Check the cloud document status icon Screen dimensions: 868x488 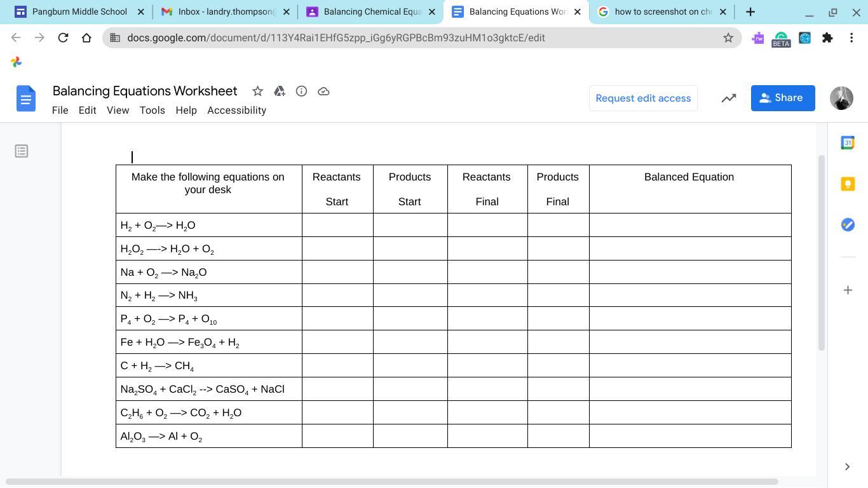[x=323, y=91]
